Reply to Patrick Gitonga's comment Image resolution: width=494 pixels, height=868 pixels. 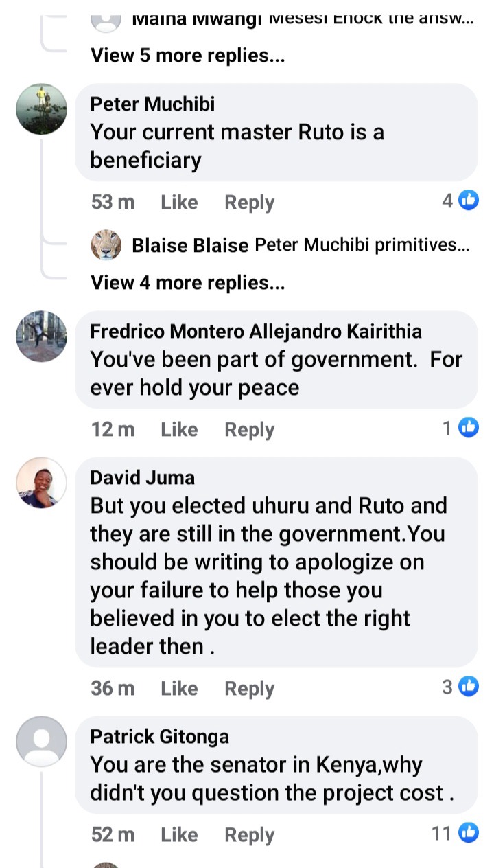pyautogui.click(x=250, y=834)
